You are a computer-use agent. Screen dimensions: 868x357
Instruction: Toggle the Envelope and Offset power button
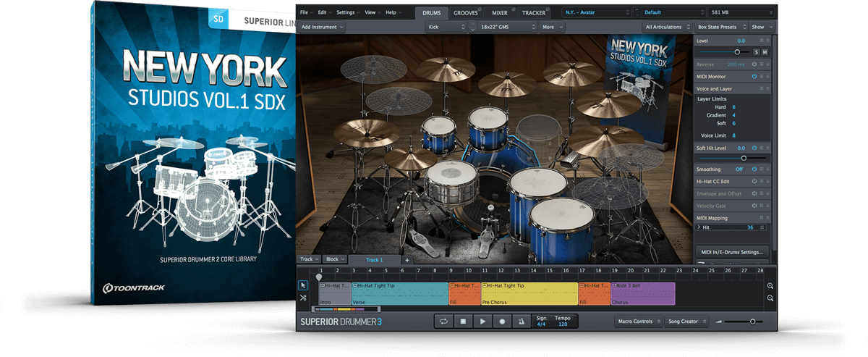pyautogui.click(x=754, y=193)
